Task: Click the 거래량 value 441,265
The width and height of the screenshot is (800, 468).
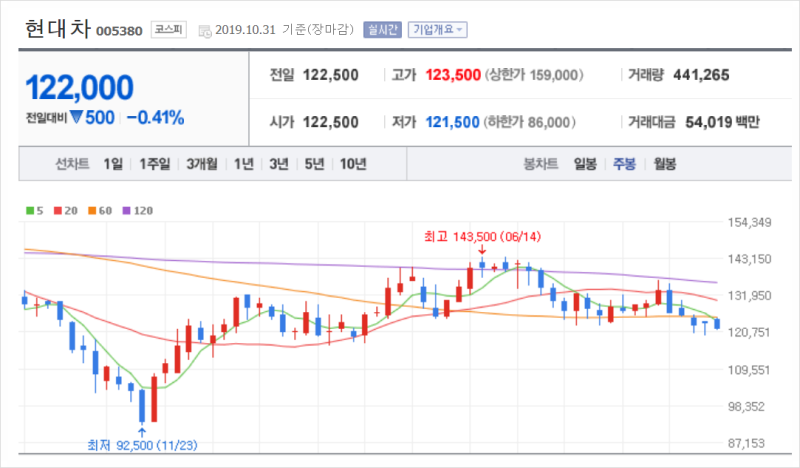Action: coord(701,75)
